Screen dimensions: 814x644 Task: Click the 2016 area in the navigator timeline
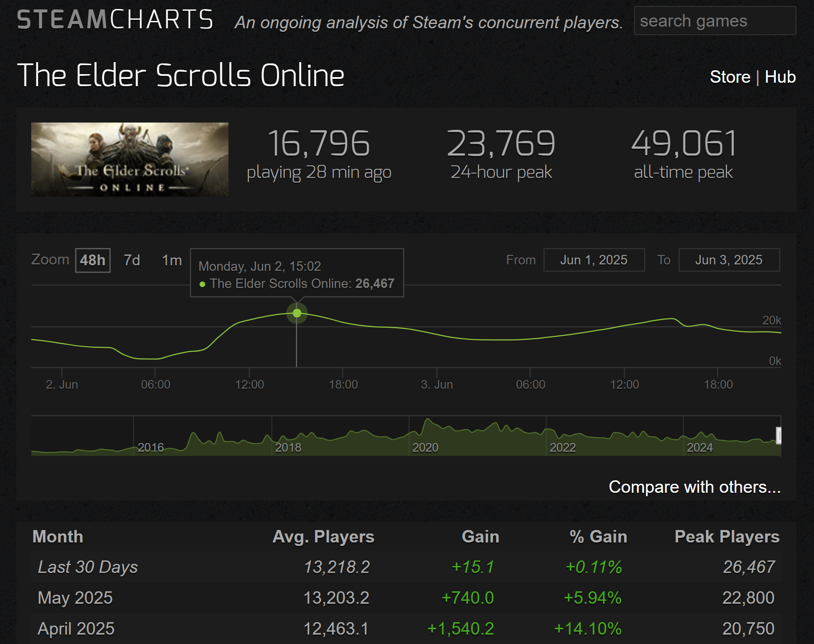[151, 448]
